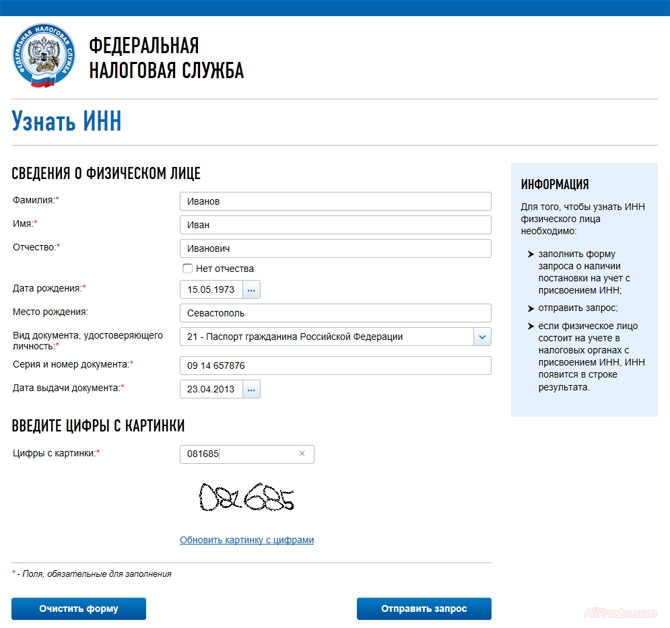Click the "Федеральная налоговая служба" header title
The width and height of the screenshot is (670, 628).
click(166, 58)
